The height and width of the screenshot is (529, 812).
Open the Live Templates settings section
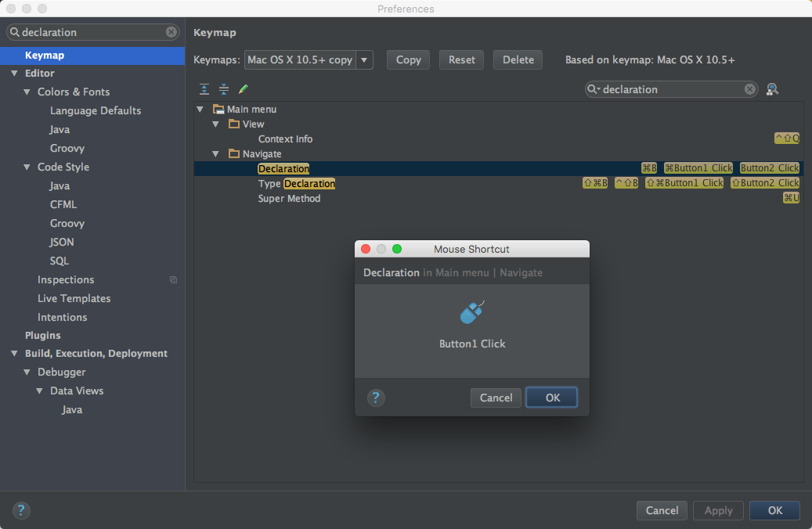(74, 298)
